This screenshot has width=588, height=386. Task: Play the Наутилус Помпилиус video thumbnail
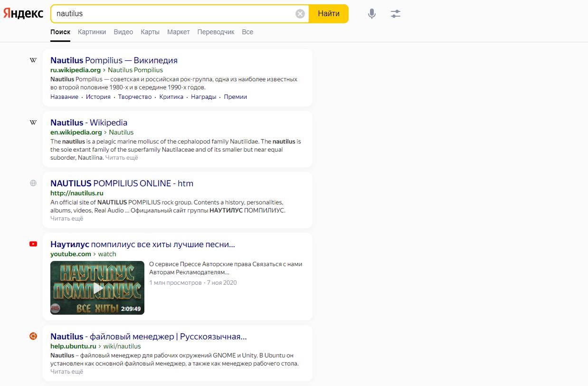point(97,288)
